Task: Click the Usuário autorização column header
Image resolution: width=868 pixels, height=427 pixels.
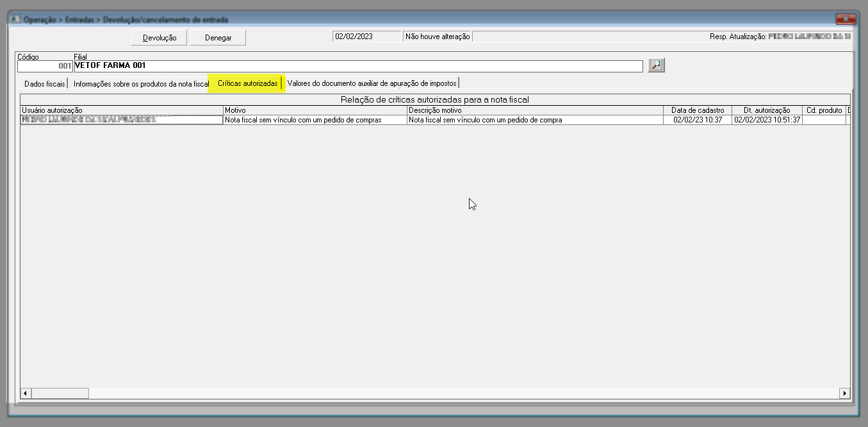Action: [122, 110]
